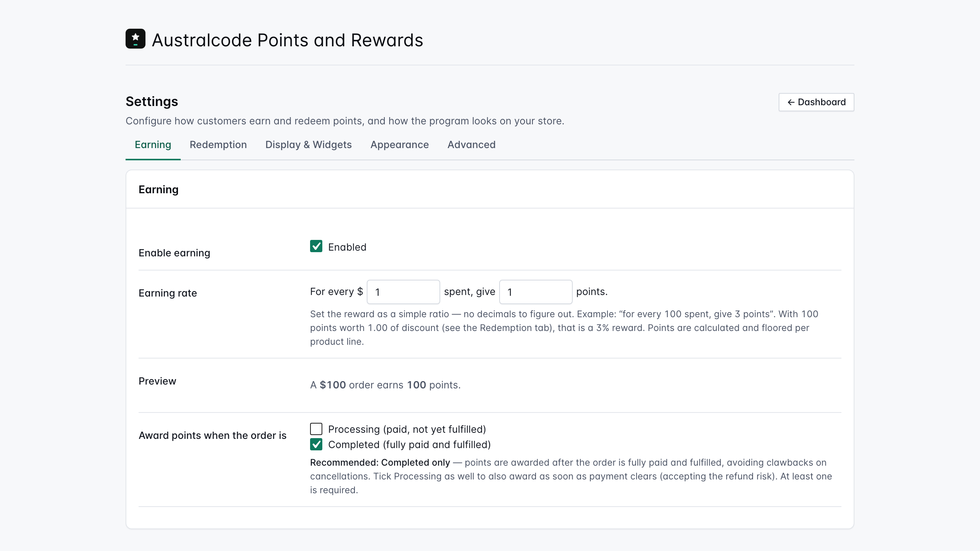
Task: Toggle the Enabled earning checkbox
Action: click(316, 246)
